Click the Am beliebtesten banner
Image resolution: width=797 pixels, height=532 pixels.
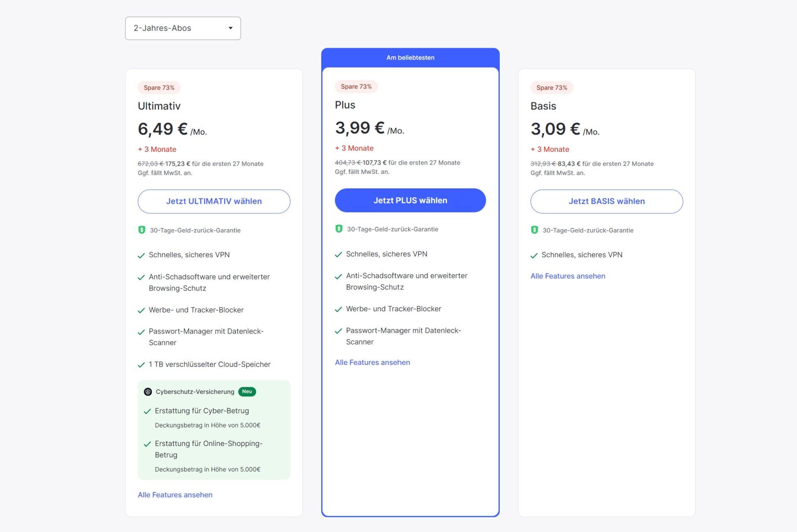coord(410,58)
